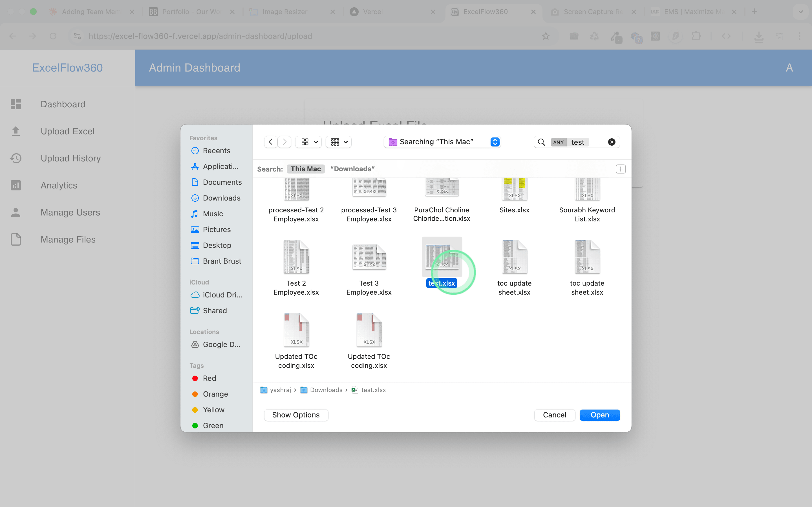This screenshot has width=812, height=507.
Task: Toggle the ANY search token filter
Action: (x=558, y=142)
